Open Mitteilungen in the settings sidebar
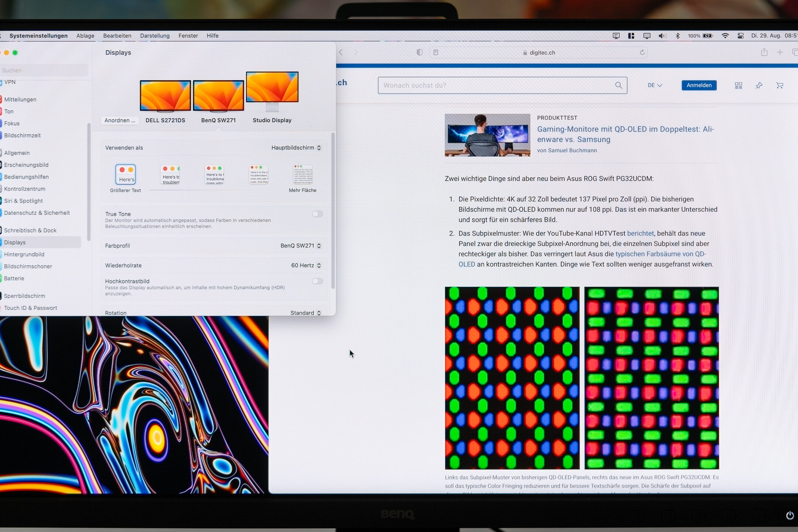Image resolution: width=798 pixels, height=532 pixels. [x=20, y=99]
